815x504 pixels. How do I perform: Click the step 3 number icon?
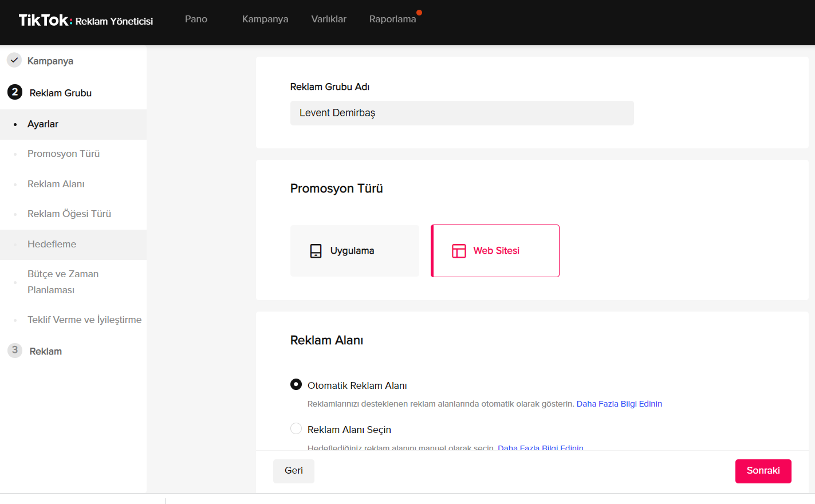pos(15,350)
